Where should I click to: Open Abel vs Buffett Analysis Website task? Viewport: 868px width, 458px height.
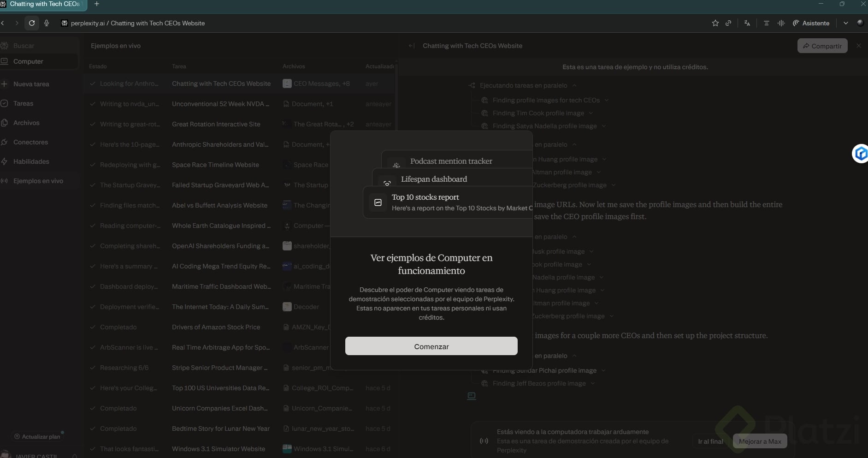click(x=240, y=205)
